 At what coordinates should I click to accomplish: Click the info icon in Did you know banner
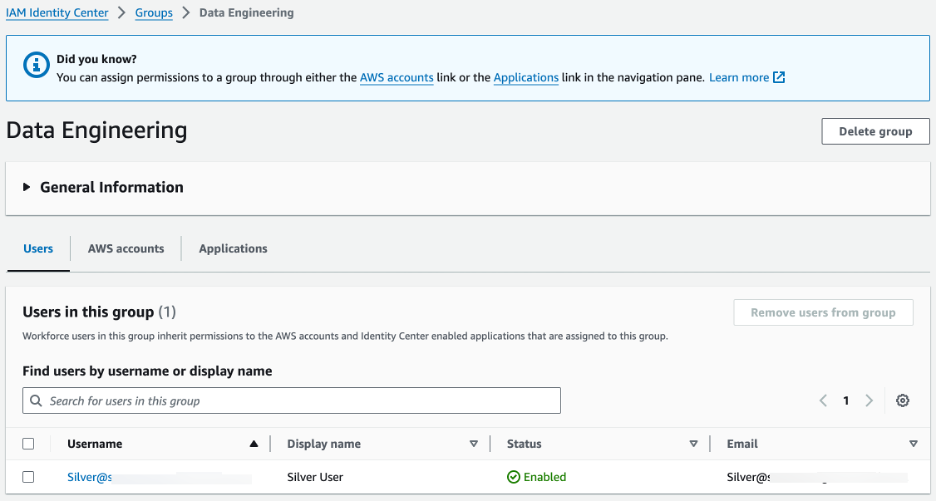click(x=37, y=65)
